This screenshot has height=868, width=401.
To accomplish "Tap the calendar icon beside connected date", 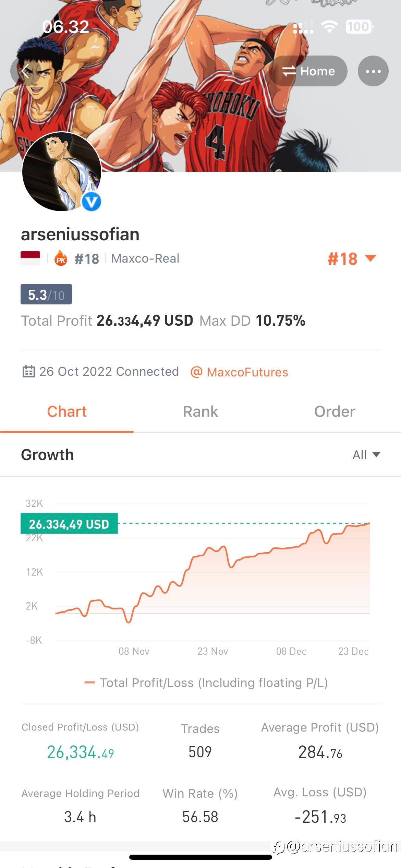I will (28, 372).
